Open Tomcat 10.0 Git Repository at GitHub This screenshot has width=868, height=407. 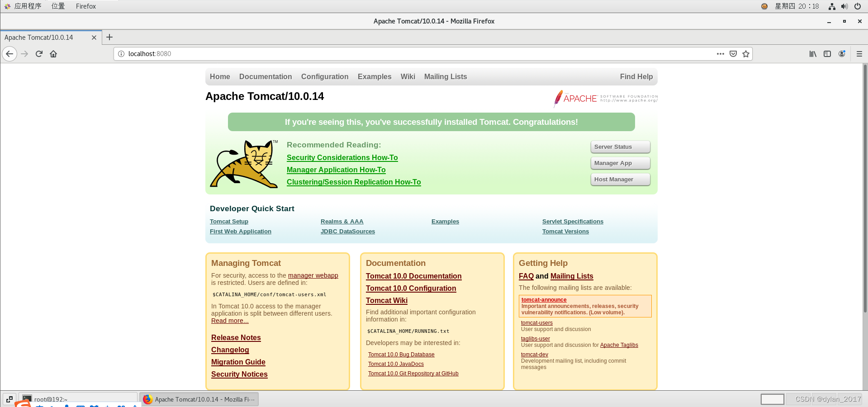tap(413, 374)
